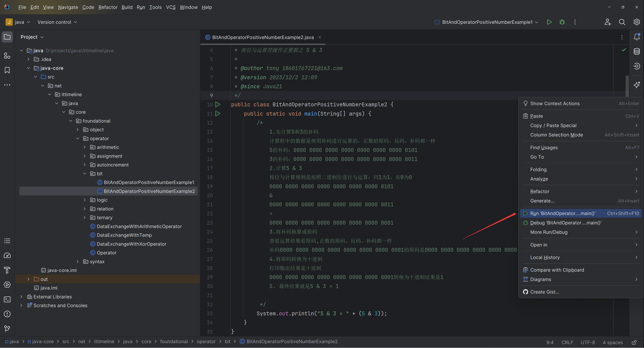Click run gutter icon on line 11

pos(218,114)
